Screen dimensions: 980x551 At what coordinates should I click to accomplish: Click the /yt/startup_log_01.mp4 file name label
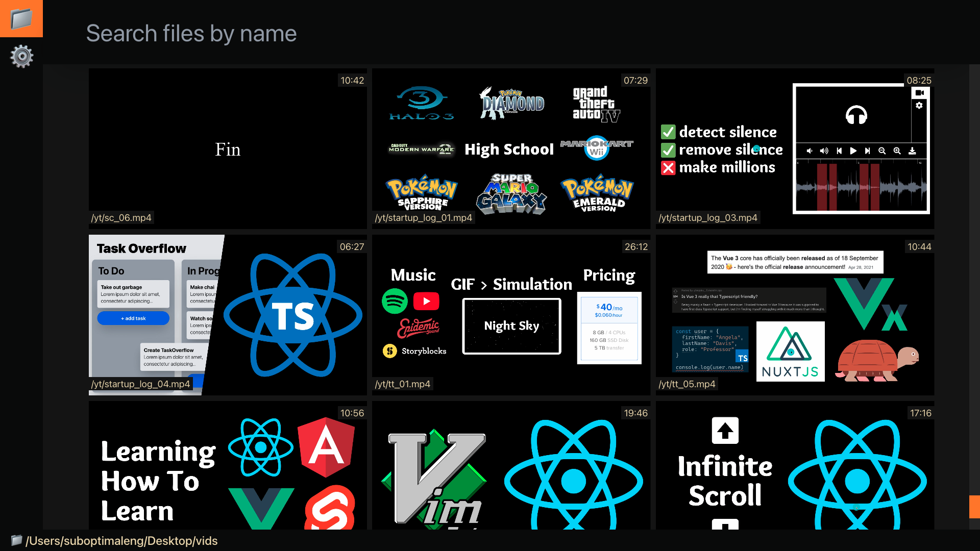[424, 218]
